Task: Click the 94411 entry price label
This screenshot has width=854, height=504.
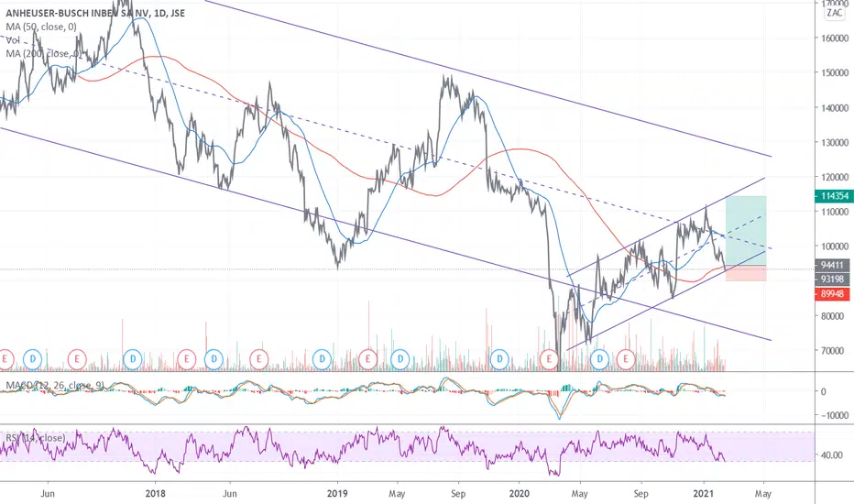Action: tap(832, 266)
